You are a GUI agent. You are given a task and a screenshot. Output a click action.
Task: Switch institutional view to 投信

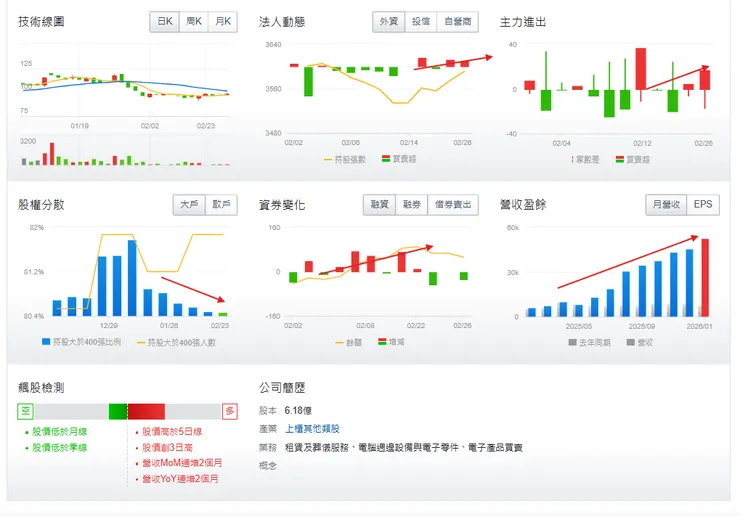click(420, 22)
